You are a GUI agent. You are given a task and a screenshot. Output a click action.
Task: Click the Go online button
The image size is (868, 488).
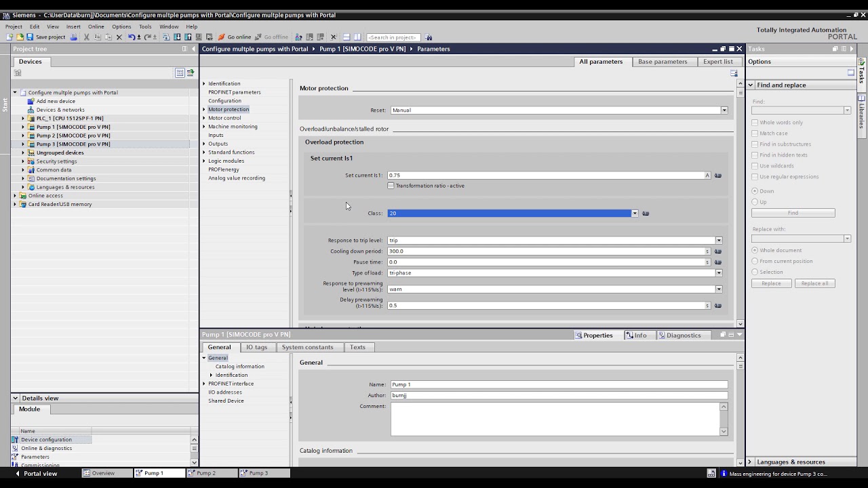tap(235, 37)
